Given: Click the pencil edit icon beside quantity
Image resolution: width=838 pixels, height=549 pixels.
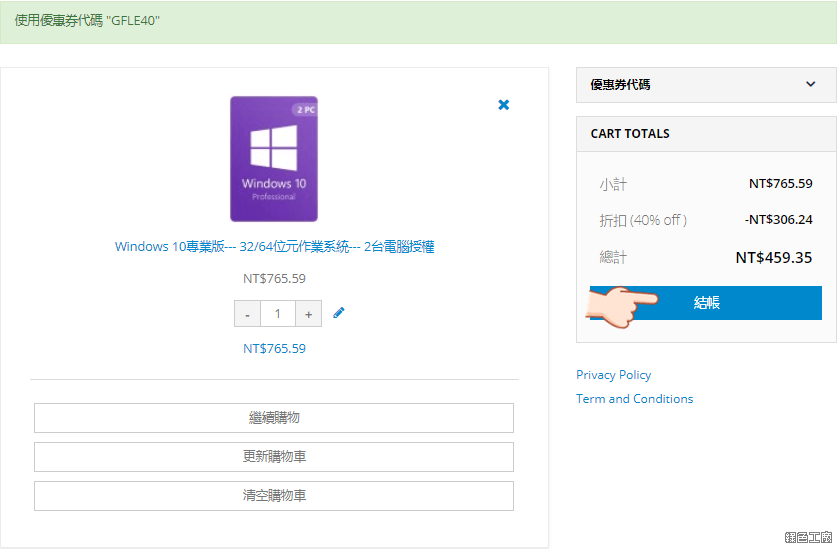Looking at the screenshot, I should click(339, 313).
